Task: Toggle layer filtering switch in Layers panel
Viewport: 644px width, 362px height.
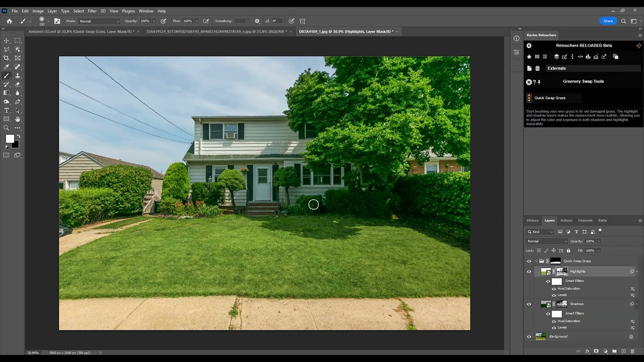Action: coord(600,231)
